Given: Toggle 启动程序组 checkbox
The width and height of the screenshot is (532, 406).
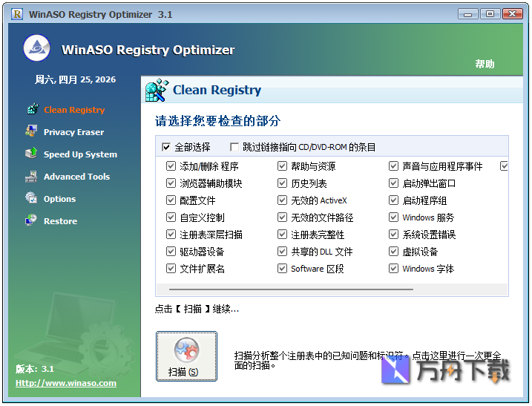Looking at the screenshot, I should point(393,200).
